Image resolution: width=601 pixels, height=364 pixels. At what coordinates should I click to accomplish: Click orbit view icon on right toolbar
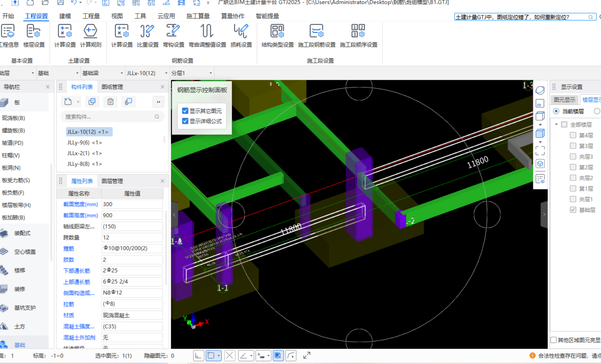[x=540, y=90]
